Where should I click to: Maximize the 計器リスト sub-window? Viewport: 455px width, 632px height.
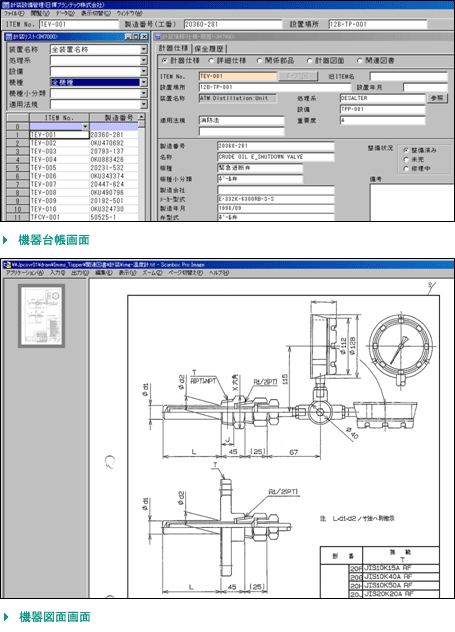[x=136, y=37]
